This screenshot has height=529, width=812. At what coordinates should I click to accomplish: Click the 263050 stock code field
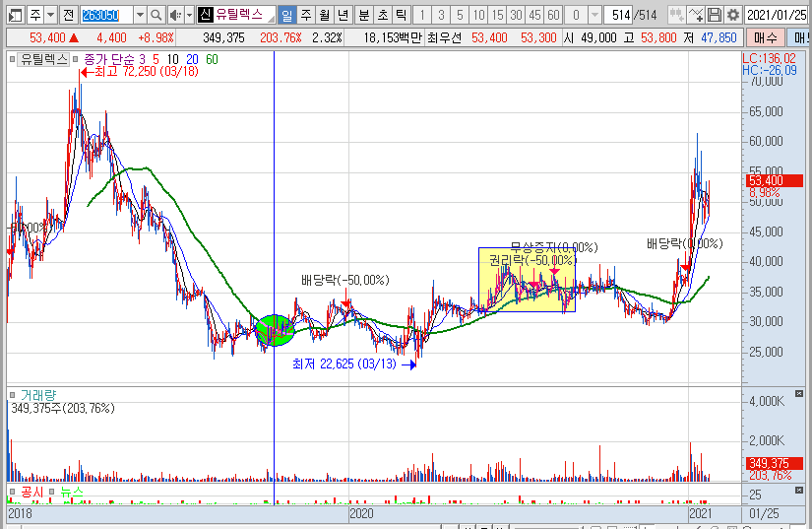104,15
